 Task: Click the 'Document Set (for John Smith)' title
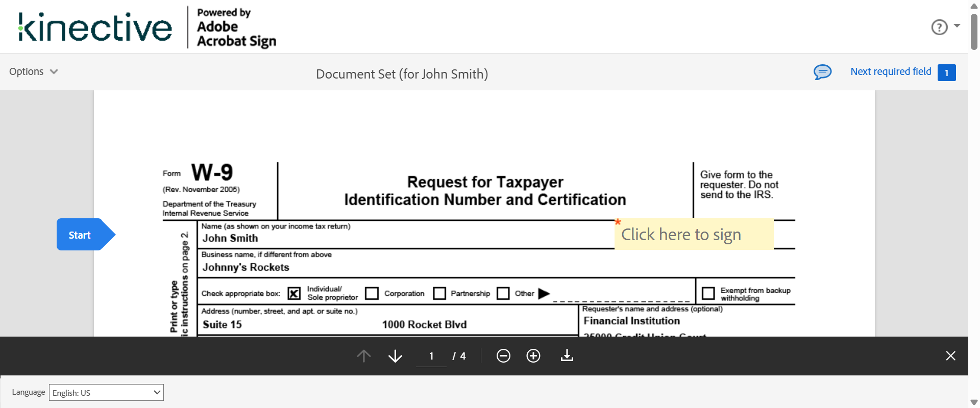(x=402, y=74)
